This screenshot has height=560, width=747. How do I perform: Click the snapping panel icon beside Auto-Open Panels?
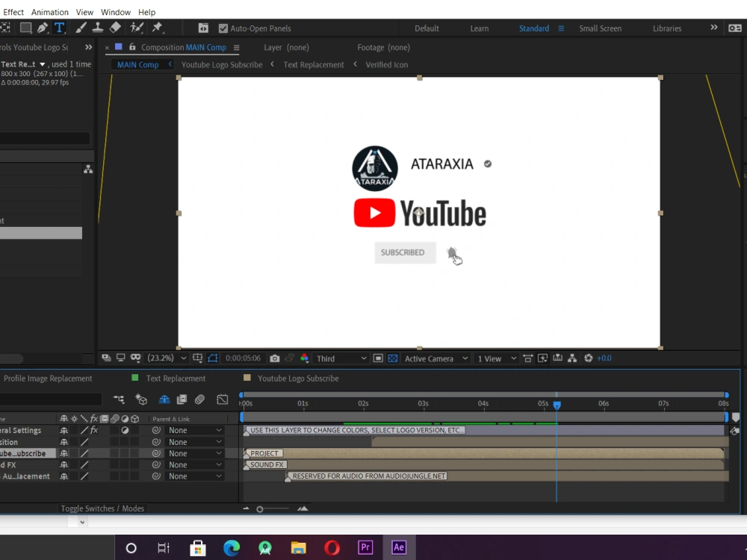pyautogui.click(x=203, y=28)
